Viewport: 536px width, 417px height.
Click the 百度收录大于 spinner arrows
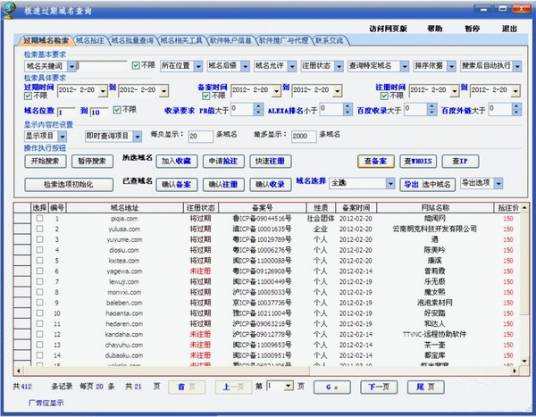tap(432, 110)
